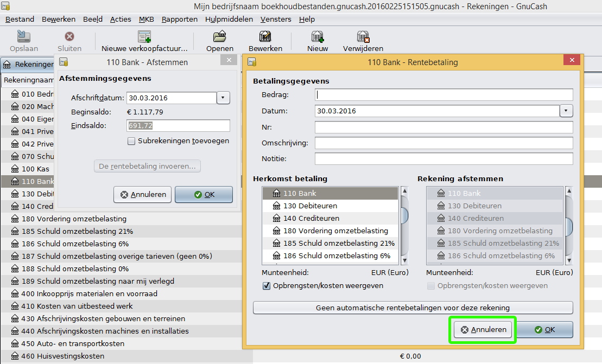Image resolution: width=602 pixels, height=364 pixels.
Task: Select 430 Afschrijvingskosten gebouwen en terreinen row
Action: point(121,319)
